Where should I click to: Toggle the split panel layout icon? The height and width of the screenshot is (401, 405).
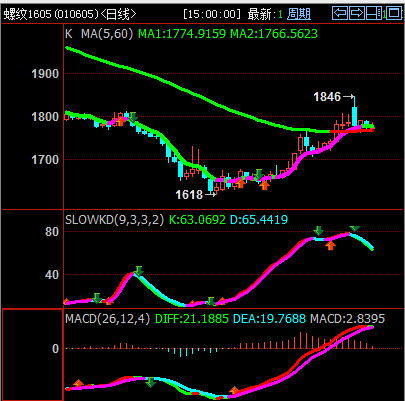point(374,13)
